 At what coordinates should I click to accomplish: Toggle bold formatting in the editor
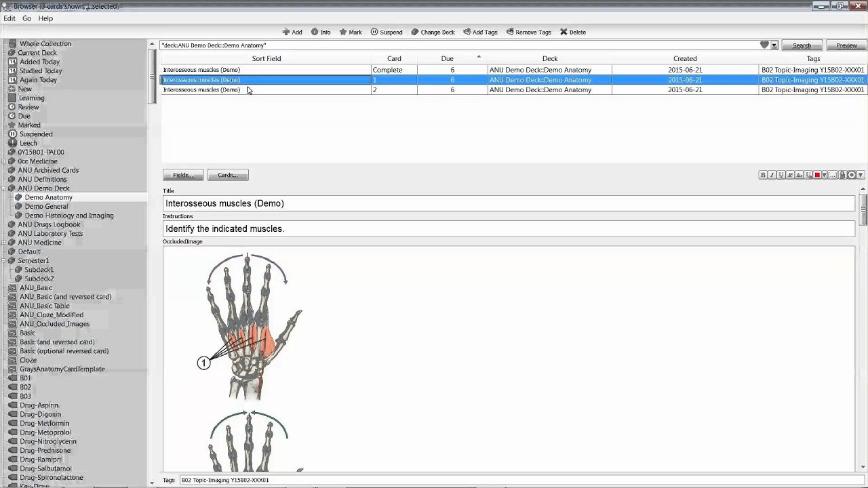pos(763,175)
